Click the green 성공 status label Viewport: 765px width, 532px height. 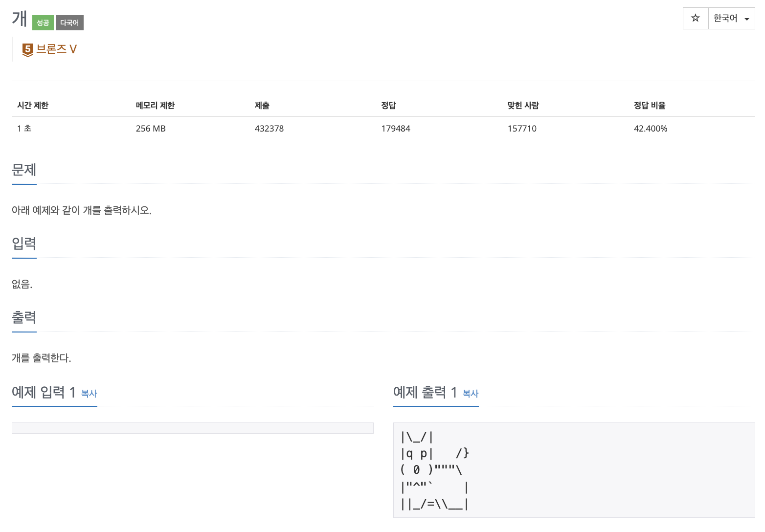click(x=43, y=23)
